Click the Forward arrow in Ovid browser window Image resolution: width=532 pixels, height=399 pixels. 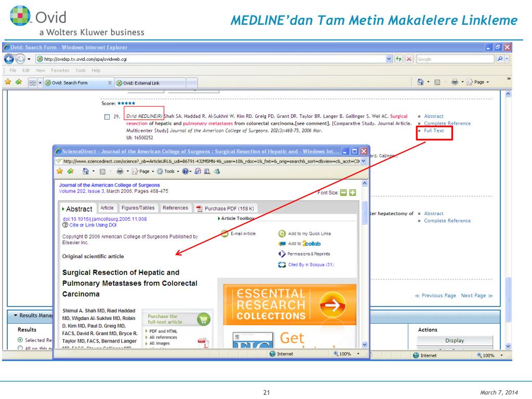(20, 59)
